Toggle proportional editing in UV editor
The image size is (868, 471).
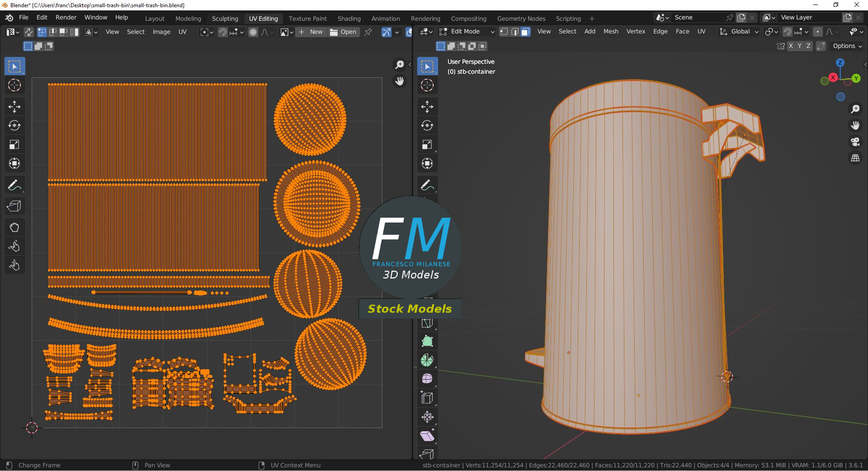pos(253,32)
